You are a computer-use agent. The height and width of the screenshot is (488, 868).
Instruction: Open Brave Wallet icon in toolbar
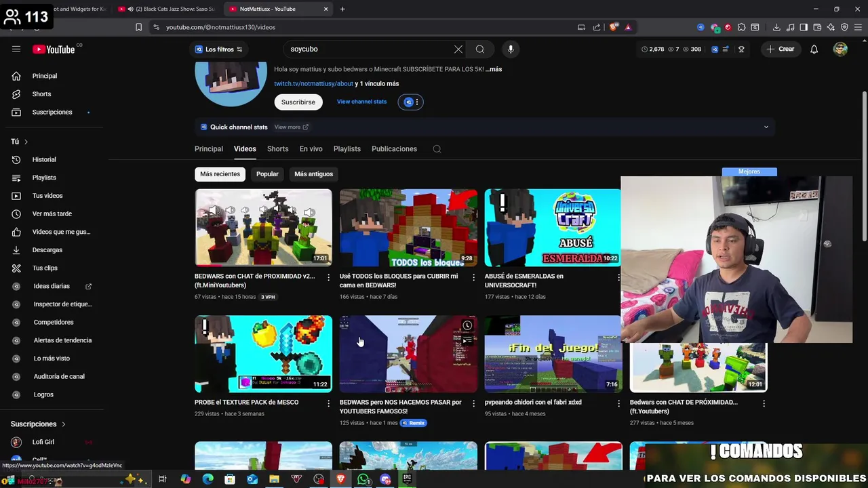817,27
